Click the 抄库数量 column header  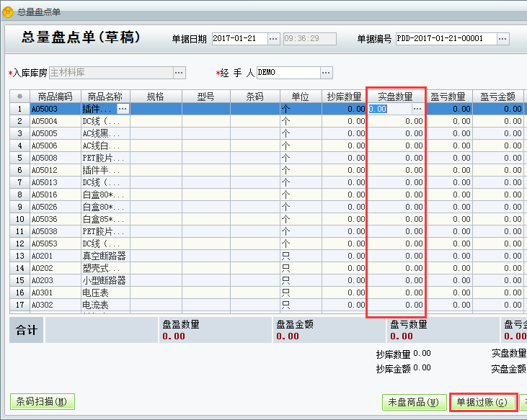tap(344, 97)
